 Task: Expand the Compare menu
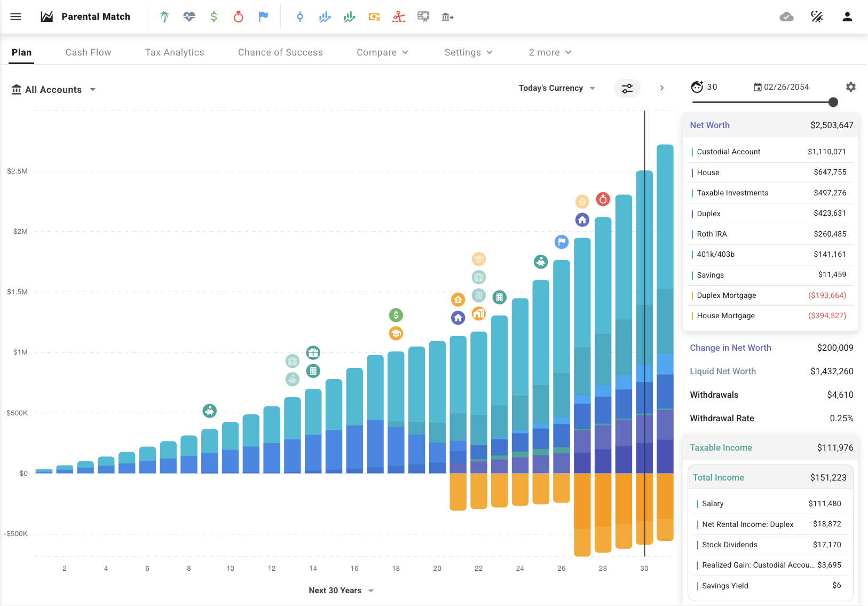[x=382, y=52]
